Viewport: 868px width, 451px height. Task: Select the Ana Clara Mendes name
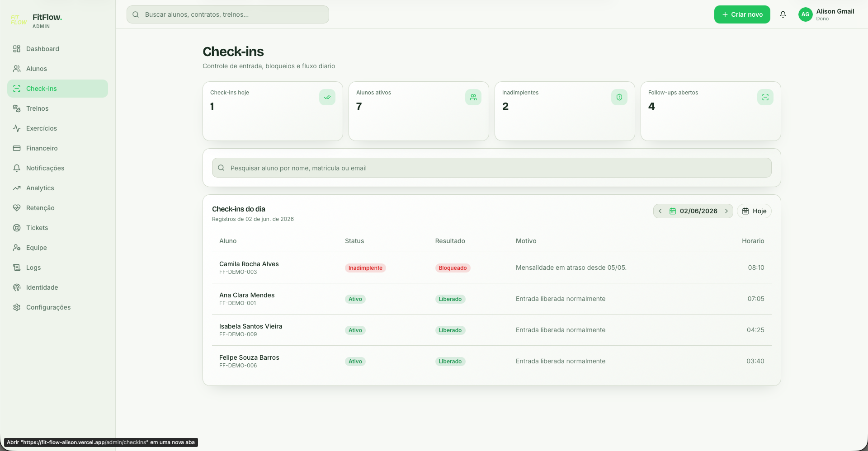click(247, 295)
